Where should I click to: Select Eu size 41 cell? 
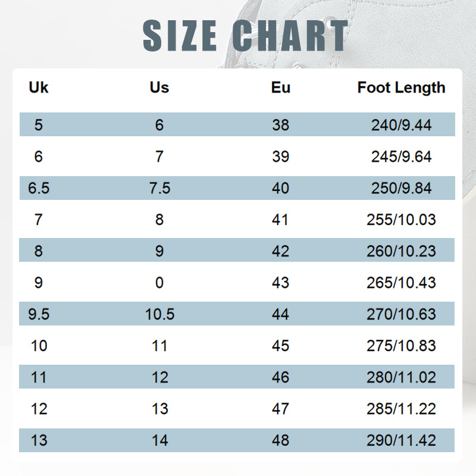point(281,220)
